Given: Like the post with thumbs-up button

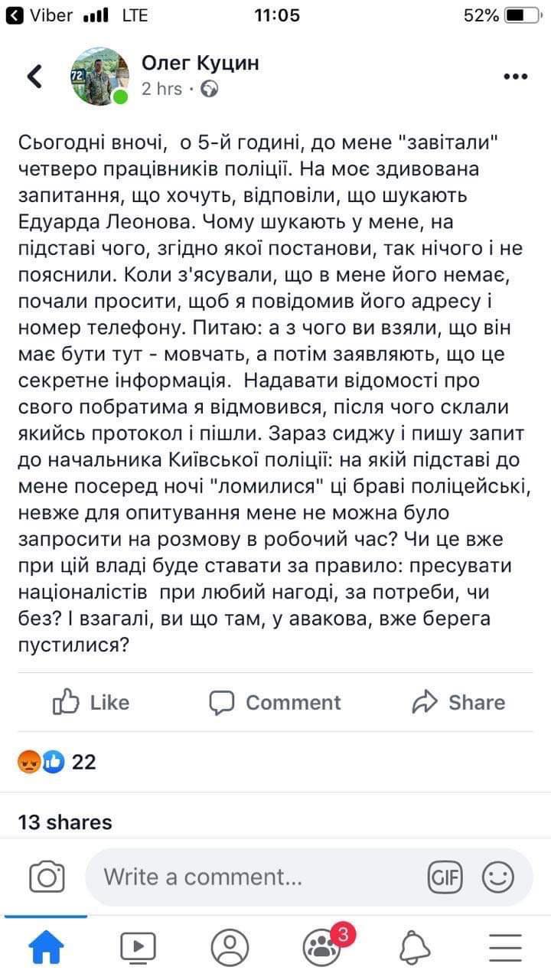Looking at the screenshot, I should click(x=91, y=702).
